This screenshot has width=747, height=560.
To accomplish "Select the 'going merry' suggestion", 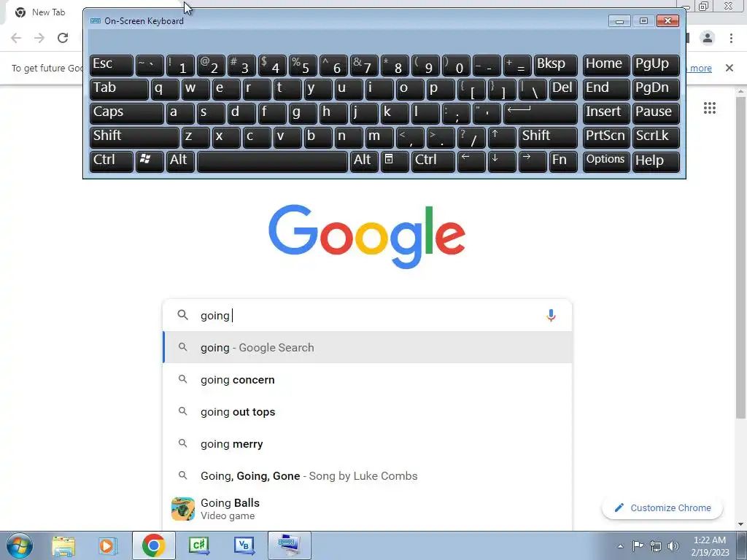I will [368, 444].
